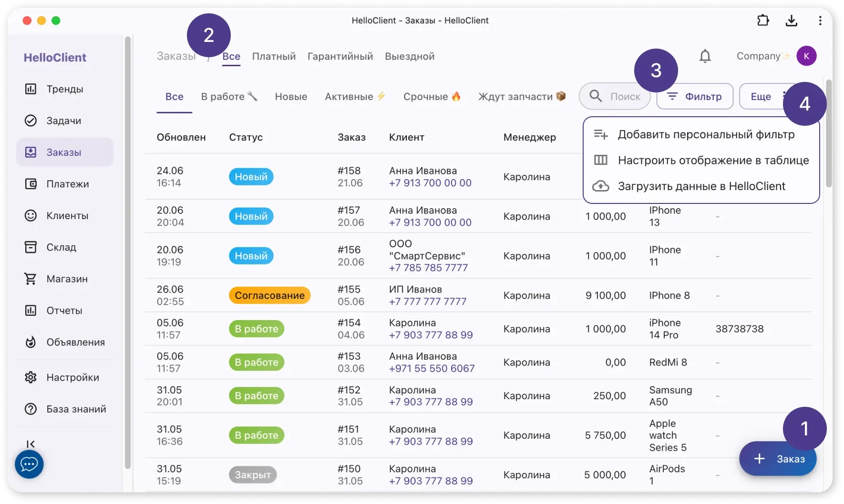Choose Добавить персональный фильтр menu item
This screenshot has width=844, height=504.
706,134
